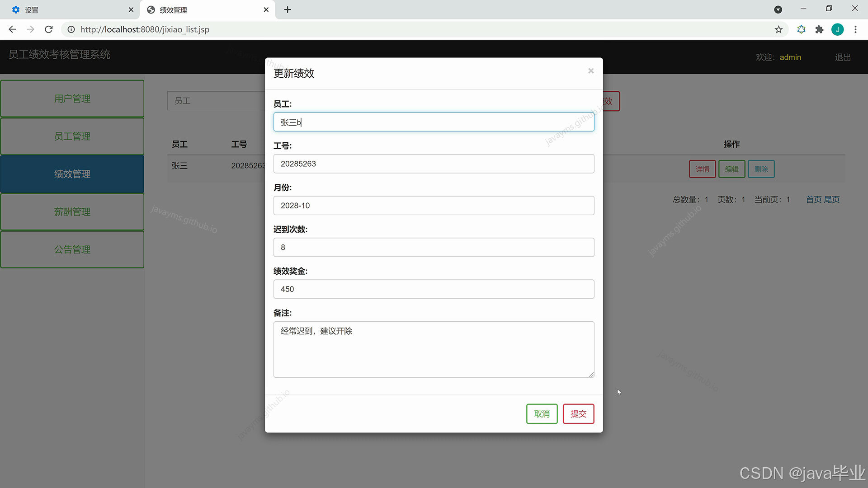Click into the 备注 remarks textarea
This screenshot has height=488, width=868.
[x=434, y=349]
